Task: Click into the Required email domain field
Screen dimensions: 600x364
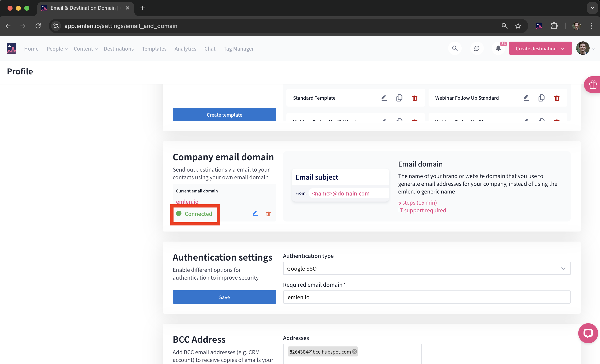Action: [426, 297]
